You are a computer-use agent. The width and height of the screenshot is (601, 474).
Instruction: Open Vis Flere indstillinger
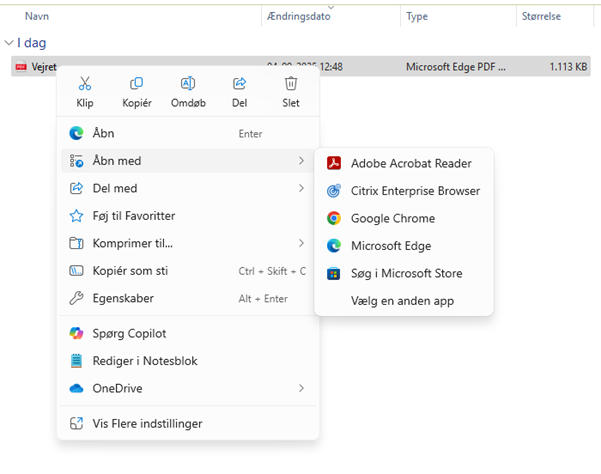(147, 423)
